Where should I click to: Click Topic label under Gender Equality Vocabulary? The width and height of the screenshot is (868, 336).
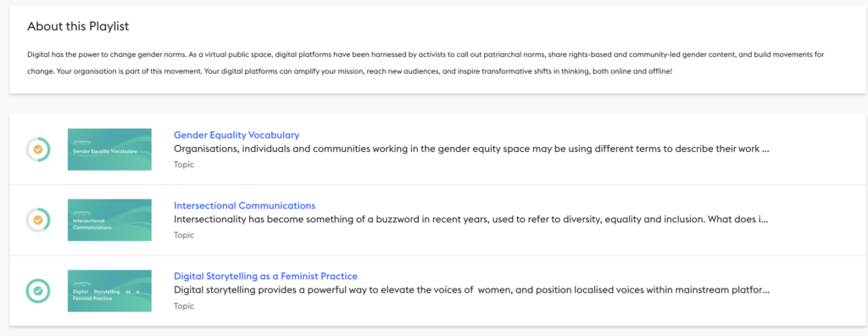[184, 165]
